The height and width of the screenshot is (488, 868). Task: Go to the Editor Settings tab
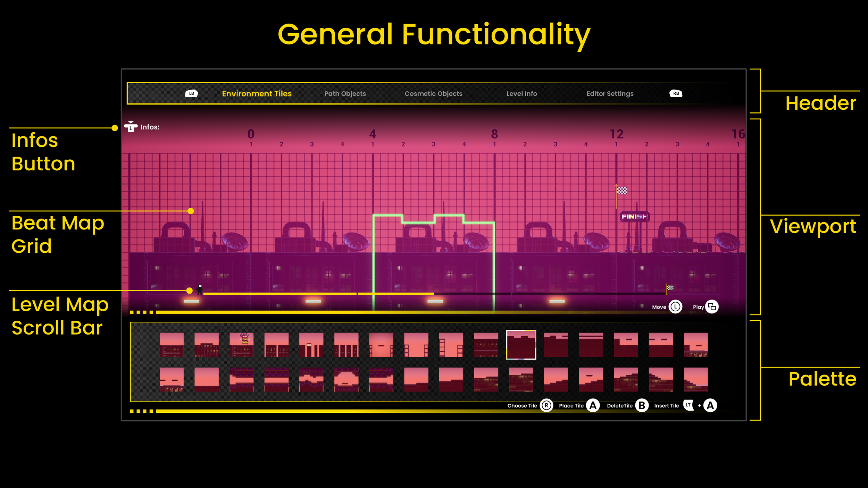(610, 94)
